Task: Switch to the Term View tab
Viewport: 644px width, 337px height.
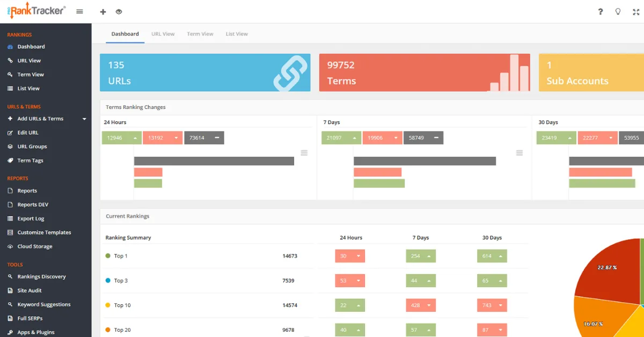Action: click(x=200, y=33)
